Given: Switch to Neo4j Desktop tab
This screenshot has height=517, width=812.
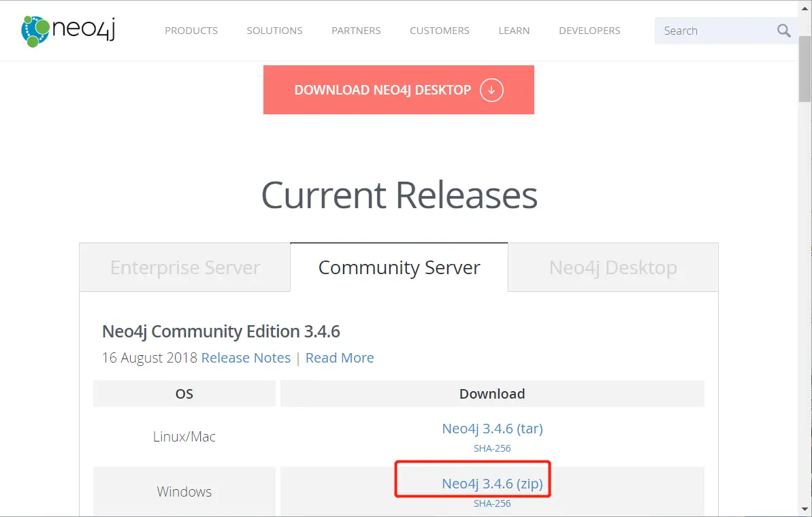Looking at the screenshot, I should pos(613,267).
